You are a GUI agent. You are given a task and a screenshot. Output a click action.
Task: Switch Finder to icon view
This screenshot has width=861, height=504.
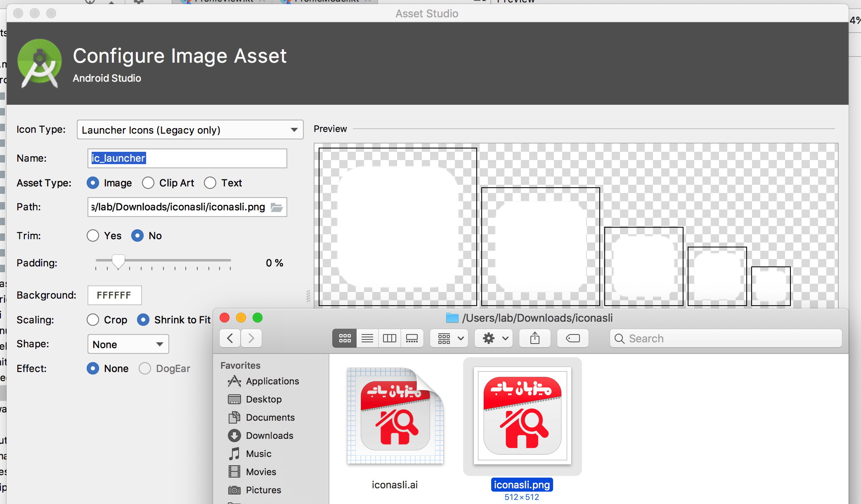345,339
